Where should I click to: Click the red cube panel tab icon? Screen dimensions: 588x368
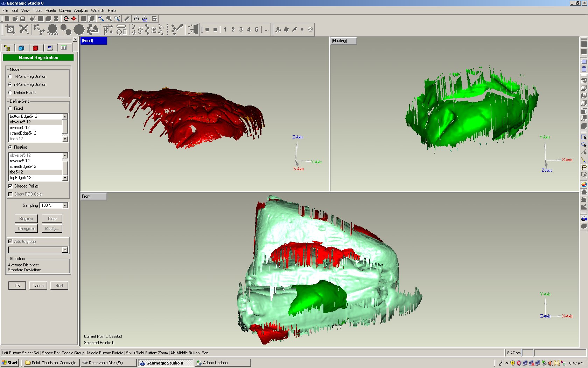point(35,48)
